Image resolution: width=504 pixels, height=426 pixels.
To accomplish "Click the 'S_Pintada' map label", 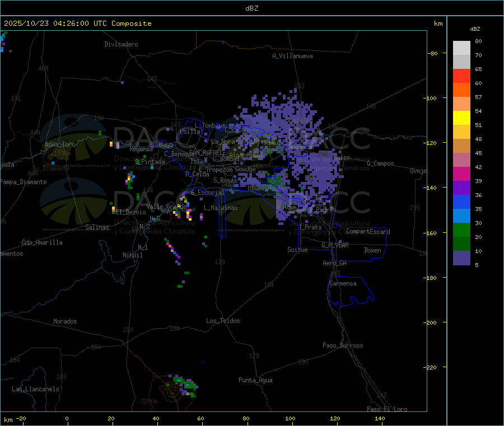I will click(150, 162).
